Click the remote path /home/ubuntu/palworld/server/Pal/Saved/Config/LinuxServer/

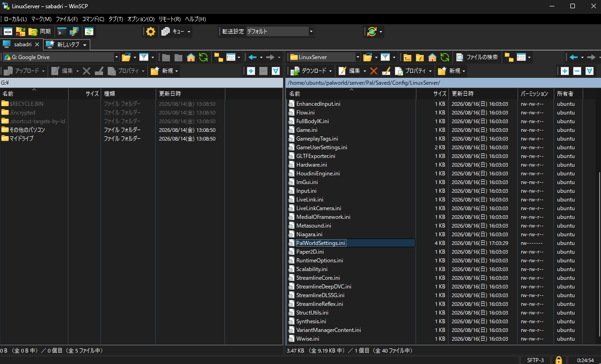[x=363, y=83]
